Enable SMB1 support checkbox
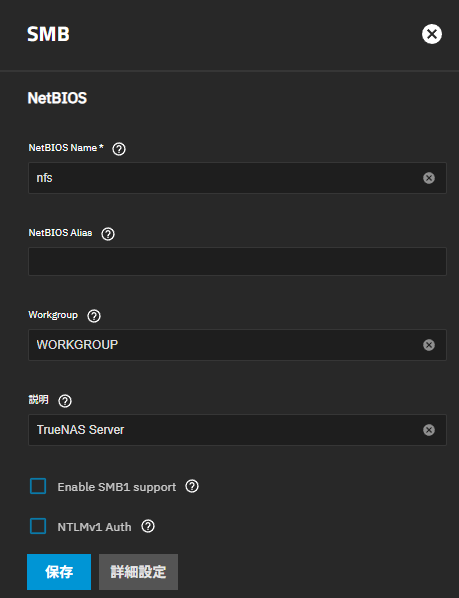Viewport: 459px width, 598px height. coord(38,486)
